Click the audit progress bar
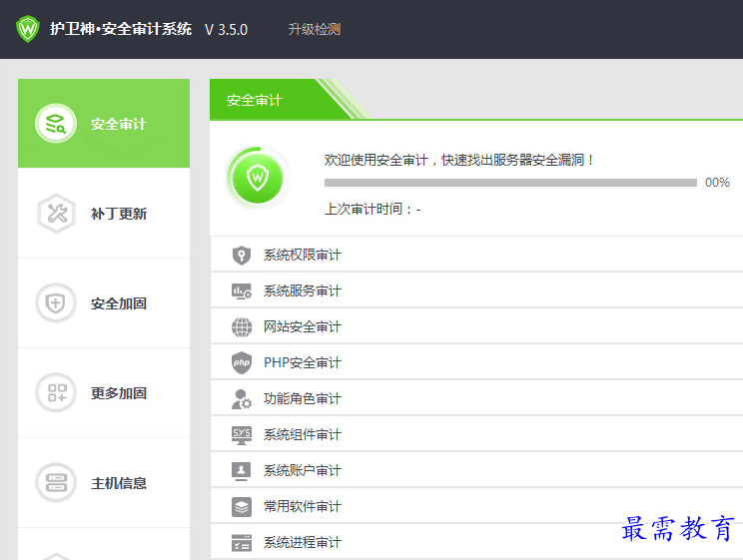The width and height of the screenshot is (743, 560). 510,183
